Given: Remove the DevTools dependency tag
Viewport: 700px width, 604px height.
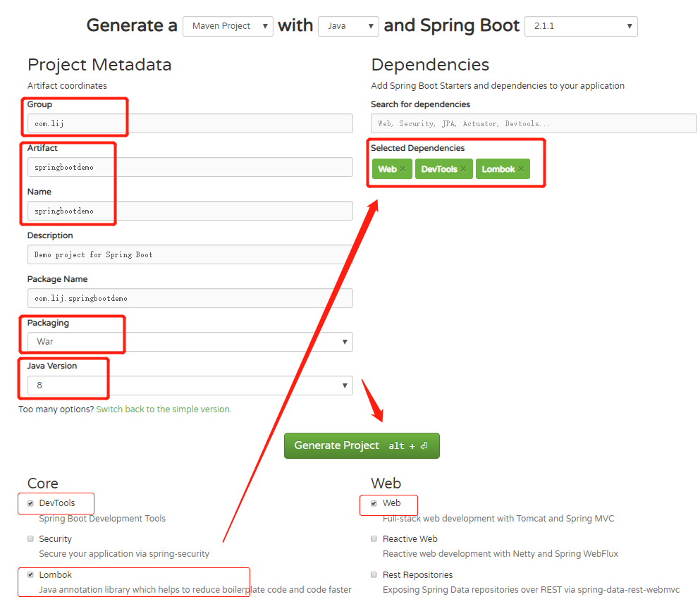Looking at the screenshot, I should click(463, 169).
